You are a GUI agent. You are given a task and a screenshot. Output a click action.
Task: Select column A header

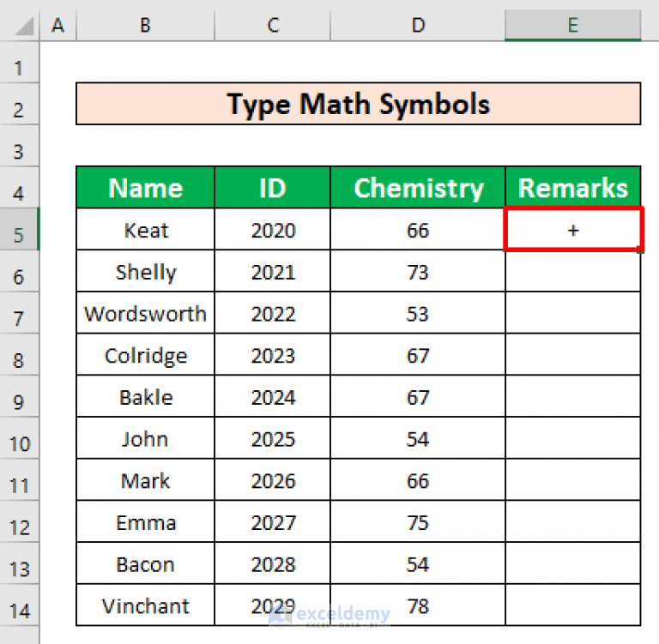click(x=58, y=25)
